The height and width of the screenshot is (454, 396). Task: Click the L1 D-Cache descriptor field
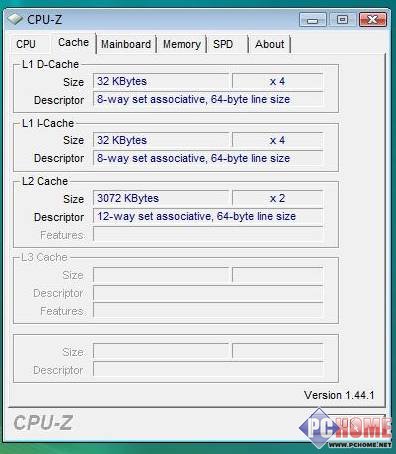click(208, 99)
